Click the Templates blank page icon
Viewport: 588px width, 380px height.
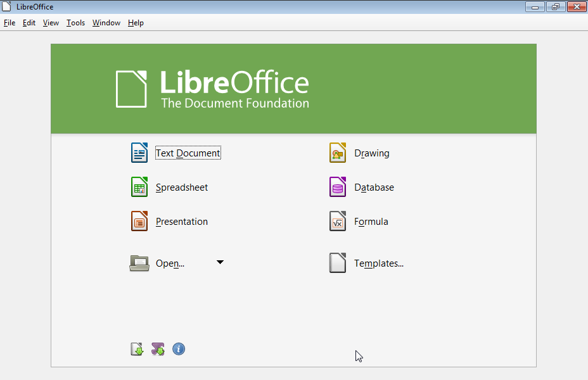(338, 263)
